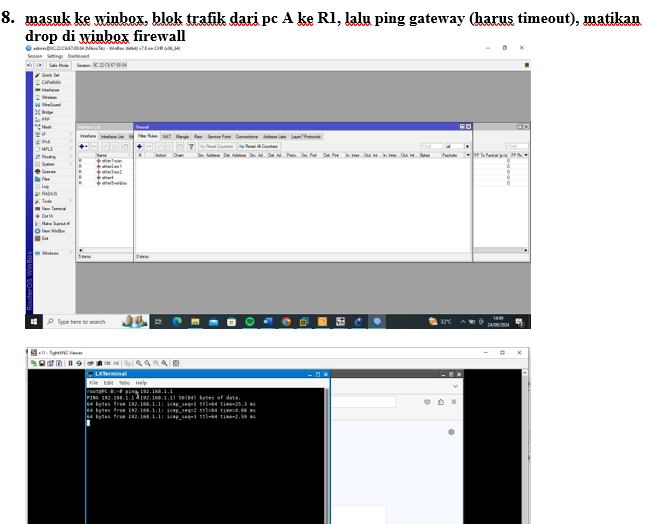Click WinBox undo arrow button
Viewport: 649px width, 524px height.
30,65
